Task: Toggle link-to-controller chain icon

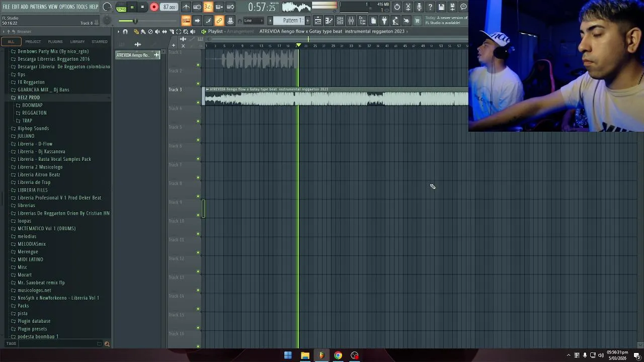Action: [x=219, y=21]
